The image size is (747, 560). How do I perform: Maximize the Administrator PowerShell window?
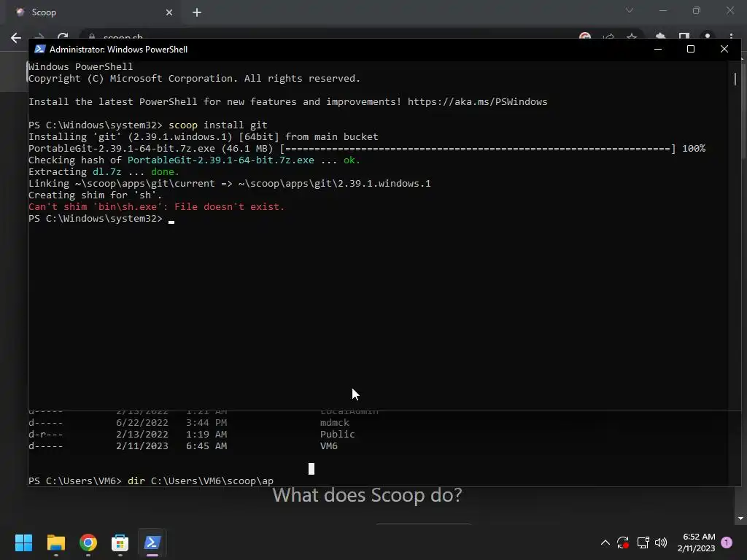pos(691,49)
